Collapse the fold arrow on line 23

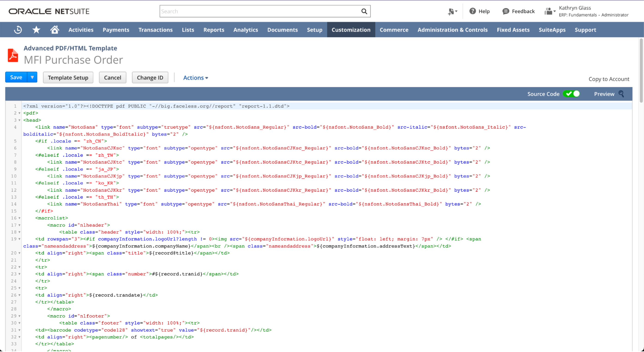[x=20, y=274]
